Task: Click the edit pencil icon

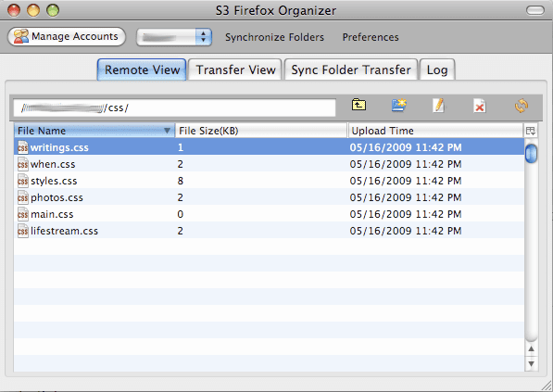Action: pos(439,105)
